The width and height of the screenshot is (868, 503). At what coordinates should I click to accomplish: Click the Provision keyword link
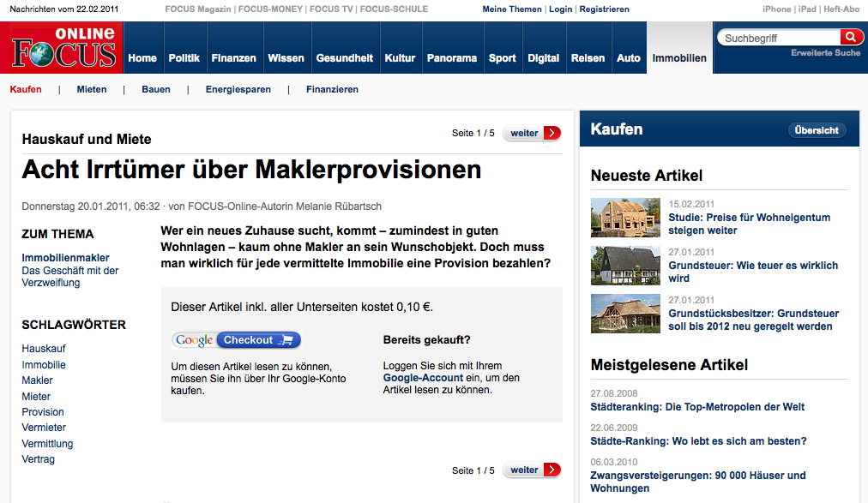pos(43,412)
